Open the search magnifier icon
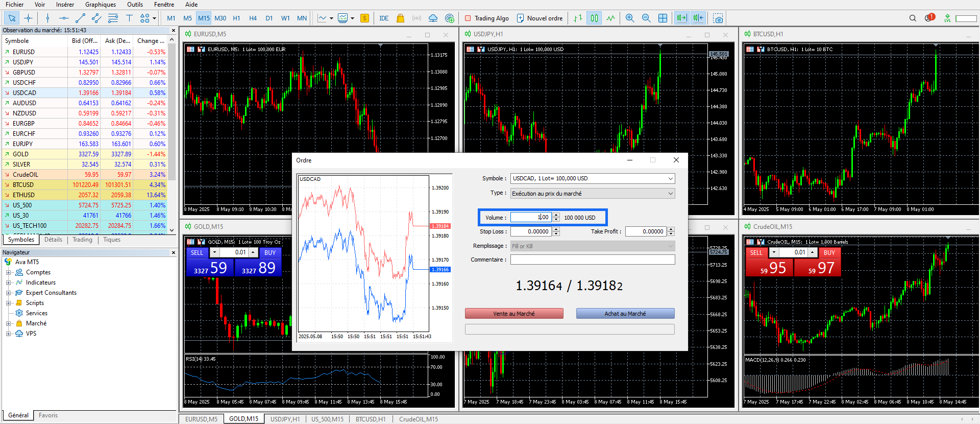 (x=913, y=18)
